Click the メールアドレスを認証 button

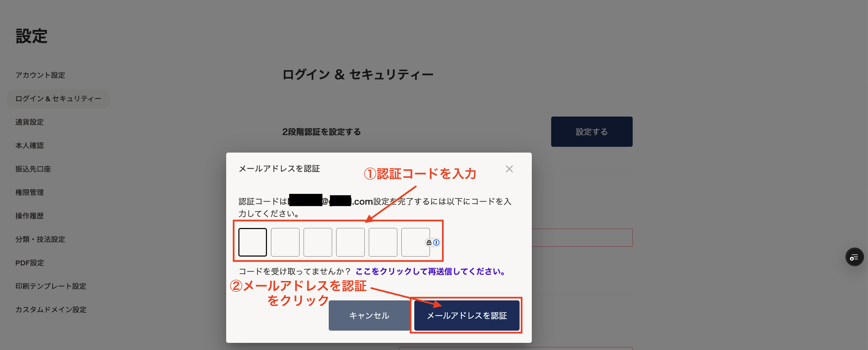[467, 315]
